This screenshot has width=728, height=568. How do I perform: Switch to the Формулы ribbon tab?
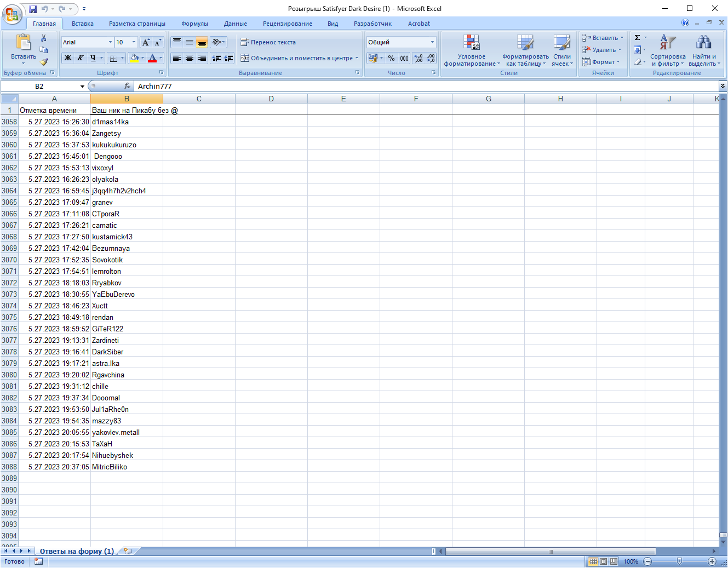point(194,24)
